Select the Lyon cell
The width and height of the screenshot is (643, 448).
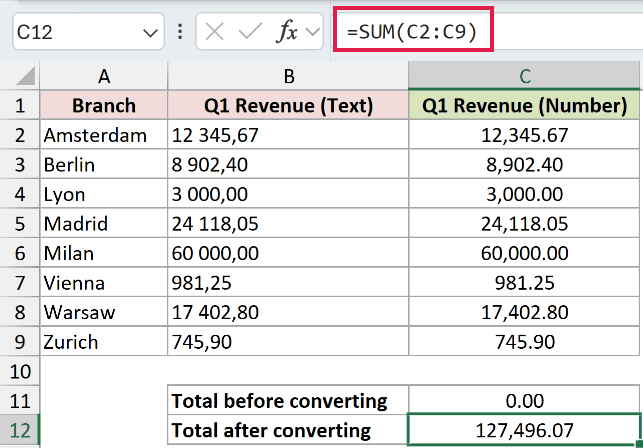[104, 194]
